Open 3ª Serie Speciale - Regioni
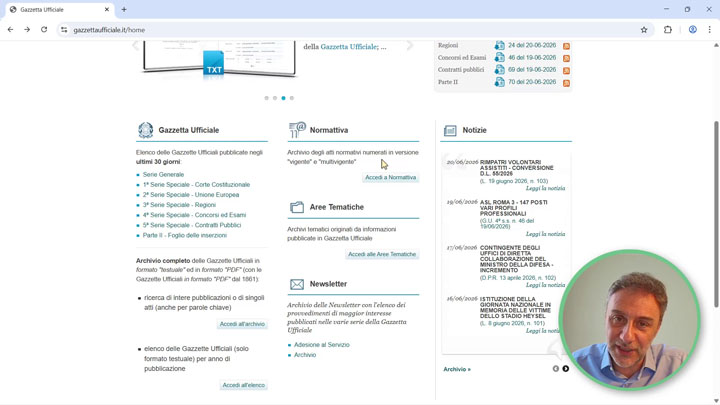 tap(179, 205)
